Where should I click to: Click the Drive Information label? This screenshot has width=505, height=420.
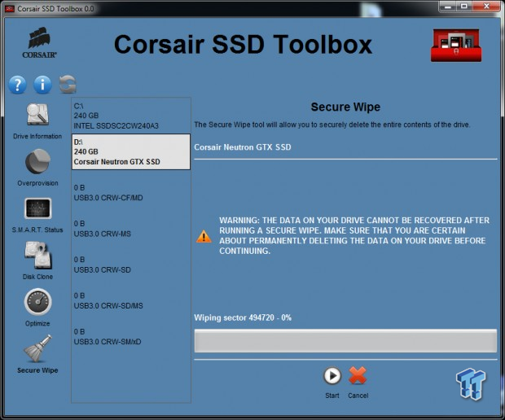37,136
